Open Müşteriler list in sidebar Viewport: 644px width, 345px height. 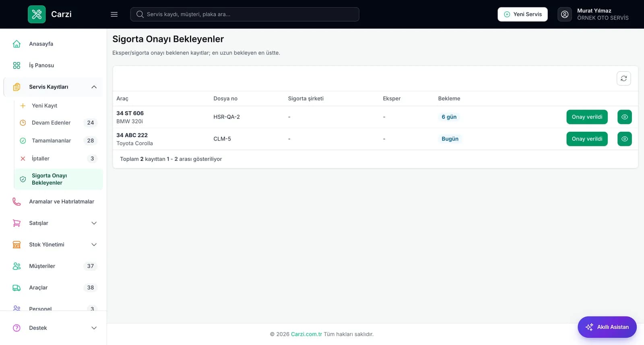(53, 266)
